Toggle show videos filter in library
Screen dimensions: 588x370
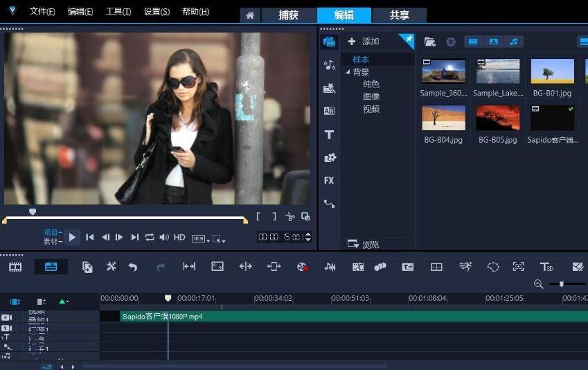click(473, 42)
